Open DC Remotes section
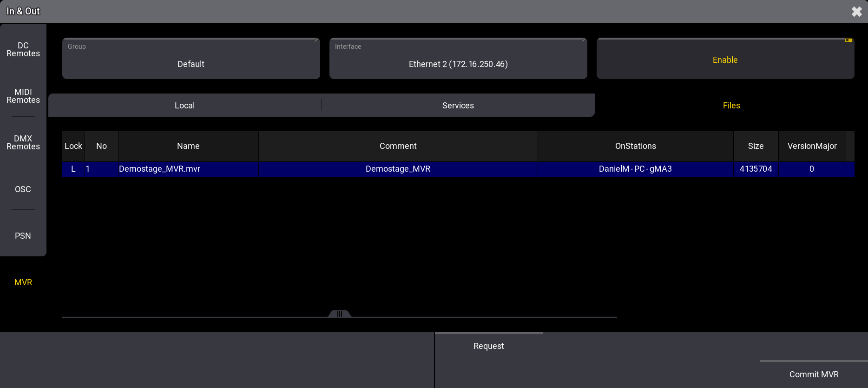 [x=23, y=49]
